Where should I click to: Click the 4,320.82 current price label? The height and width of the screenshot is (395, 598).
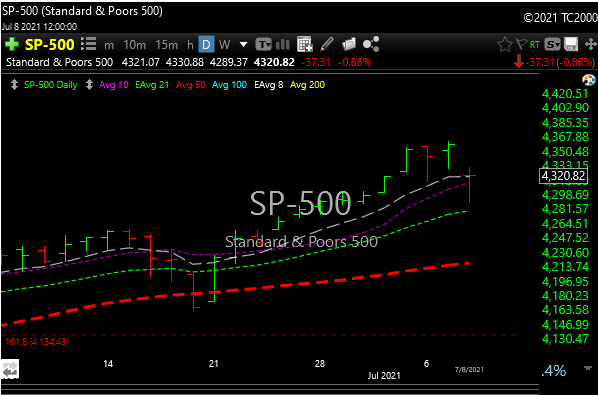click(x=563, y=176)
